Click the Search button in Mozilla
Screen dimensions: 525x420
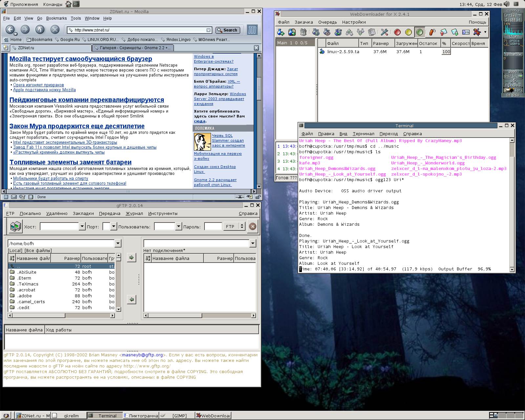pyautogui.click(x=228, y=30)
